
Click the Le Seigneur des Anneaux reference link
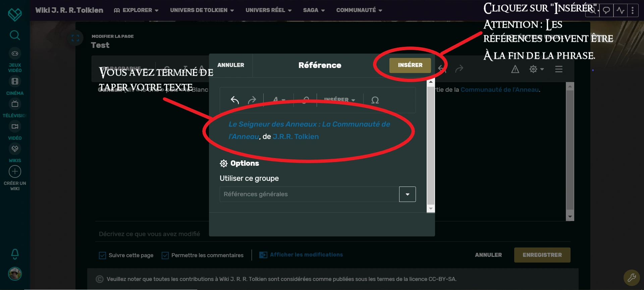coord(309,130)
